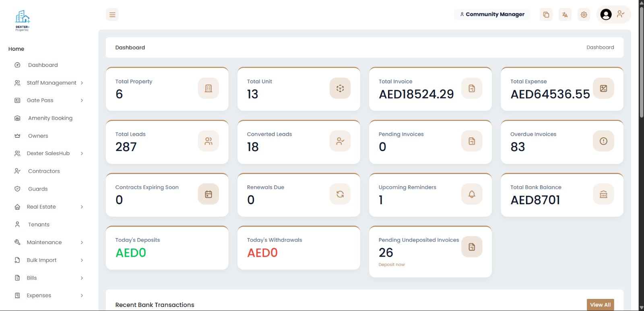
Task: Click the Upcoming Reminders bell icon
Action: point(472,194)
